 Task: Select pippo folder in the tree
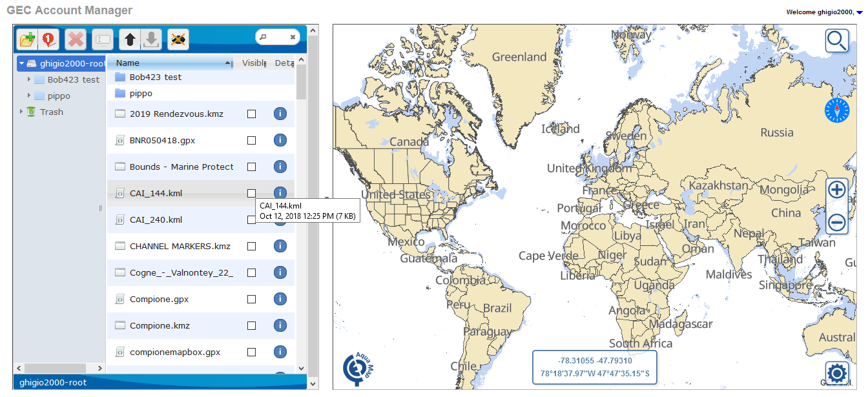pyautogui.click(x=58, y=96)
